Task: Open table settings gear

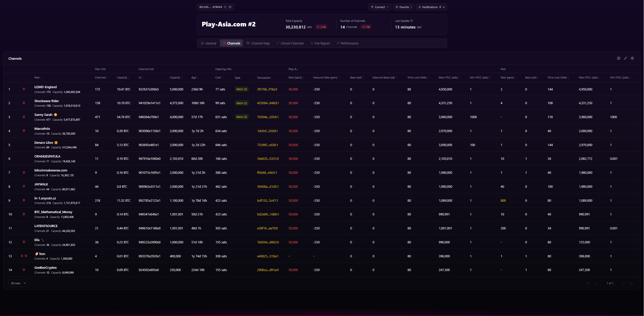Action: point(632,58)
